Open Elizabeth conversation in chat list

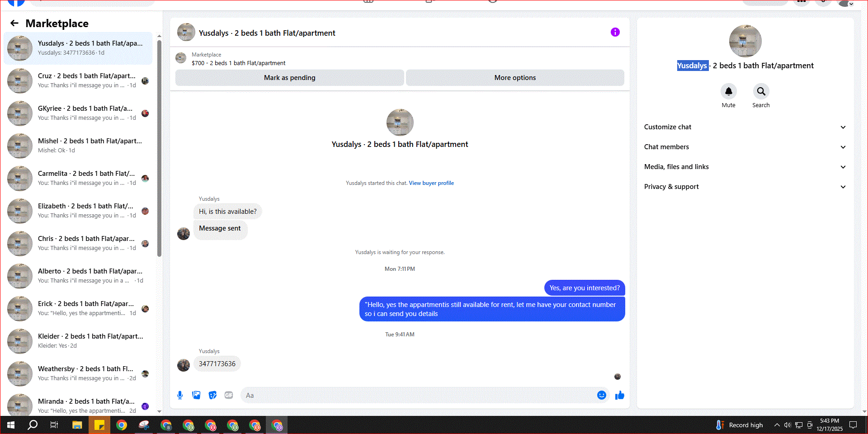click(x=78, y=211)
